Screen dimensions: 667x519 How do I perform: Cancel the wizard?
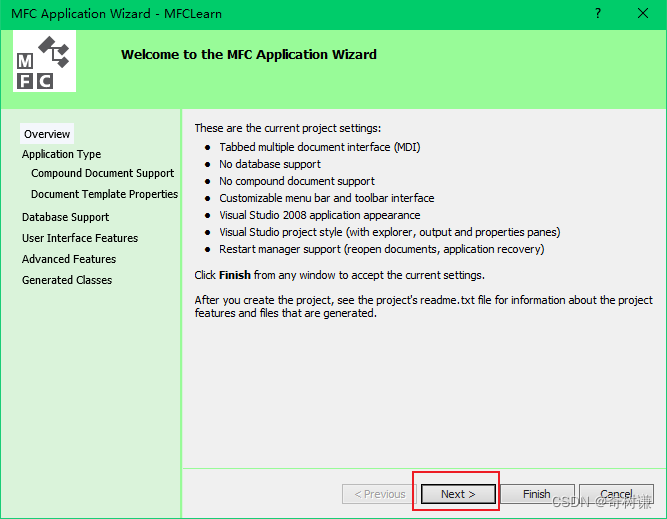(616, 494)
